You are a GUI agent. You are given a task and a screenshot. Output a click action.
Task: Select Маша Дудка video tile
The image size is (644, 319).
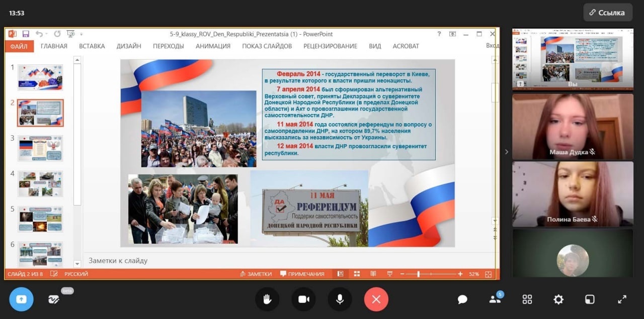coord(573,127)
